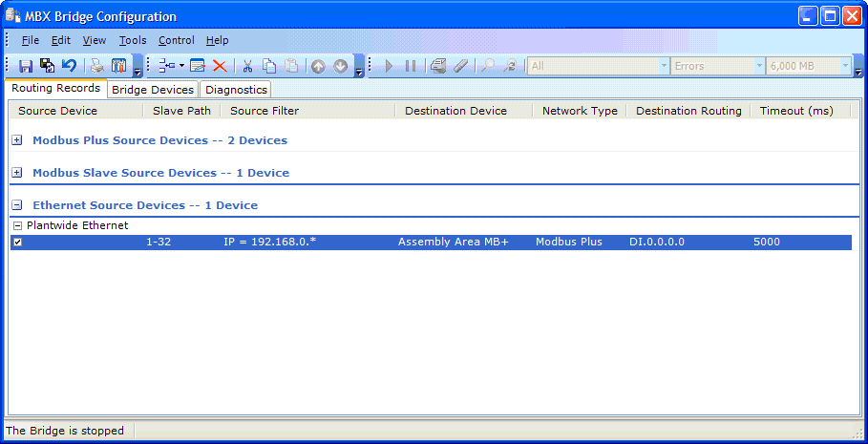This screenshot has height=444, width=868.
Task: Click the Copy icon in toolbar
Action: pyautogui.click(x=269, y=66)
